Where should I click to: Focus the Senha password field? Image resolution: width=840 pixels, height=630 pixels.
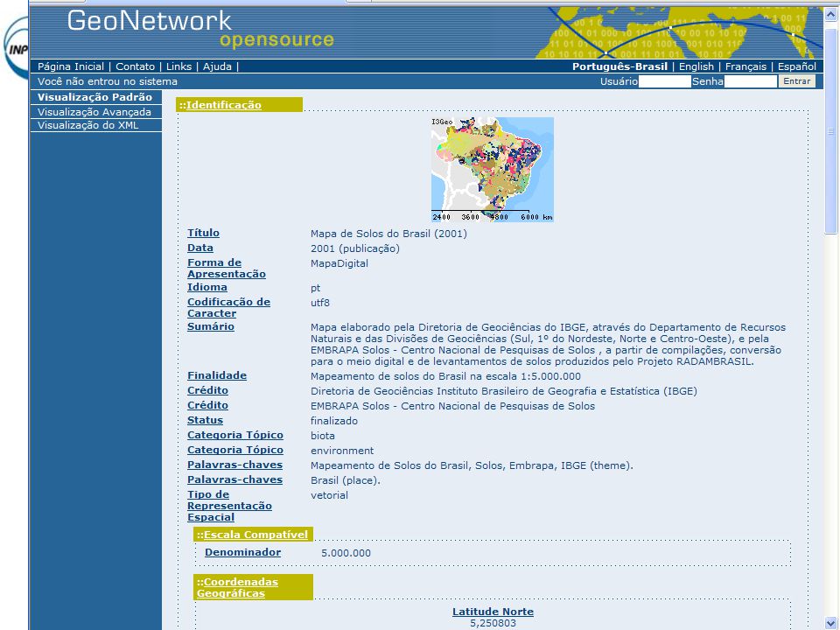(x=750, y=81)
